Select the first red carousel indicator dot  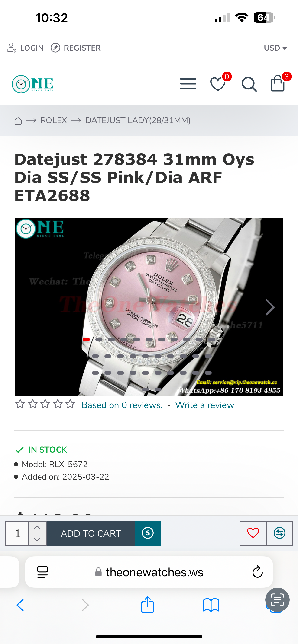point(86,339)
